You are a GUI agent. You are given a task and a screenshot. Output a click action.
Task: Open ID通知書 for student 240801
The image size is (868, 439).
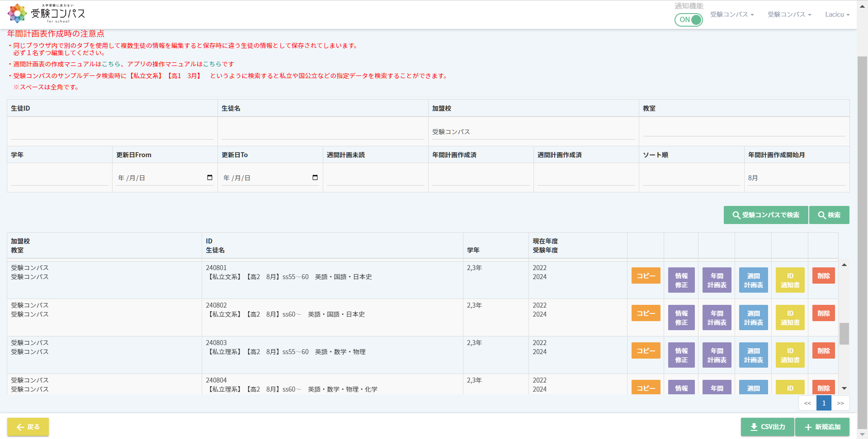790,280
